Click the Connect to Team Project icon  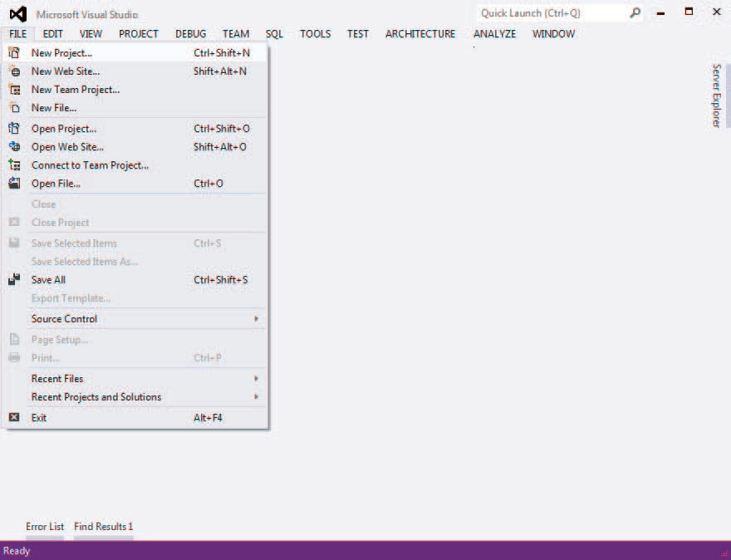click(14, 165)
